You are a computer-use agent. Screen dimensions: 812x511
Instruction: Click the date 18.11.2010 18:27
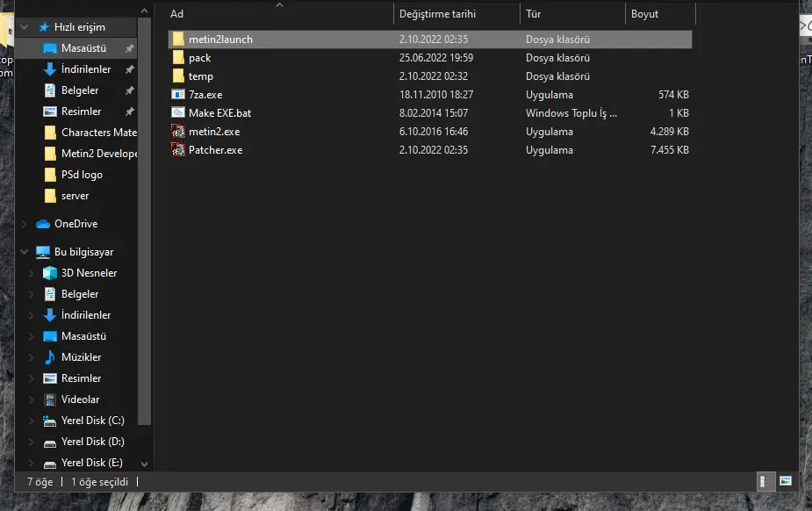(436, 95)
